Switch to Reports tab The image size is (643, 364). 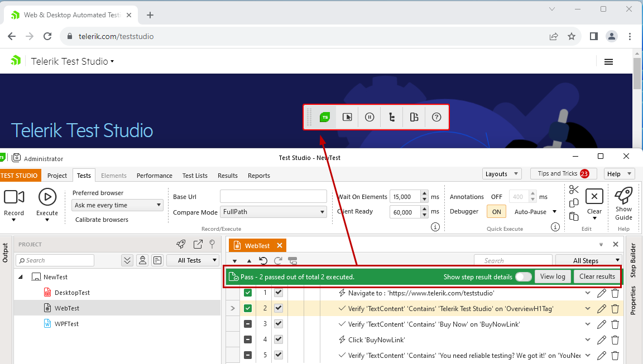click(259, 176)
